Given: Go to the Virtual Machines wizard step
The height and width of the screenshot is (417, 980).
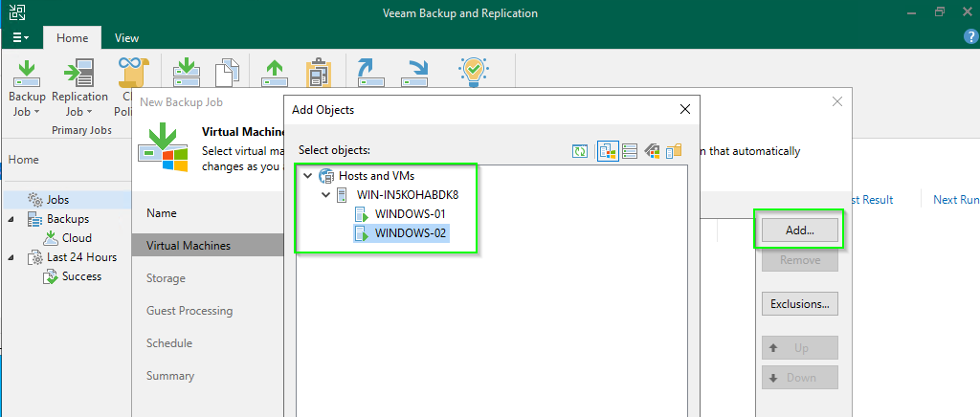Looking at the screenshot, I should point(208,246).
